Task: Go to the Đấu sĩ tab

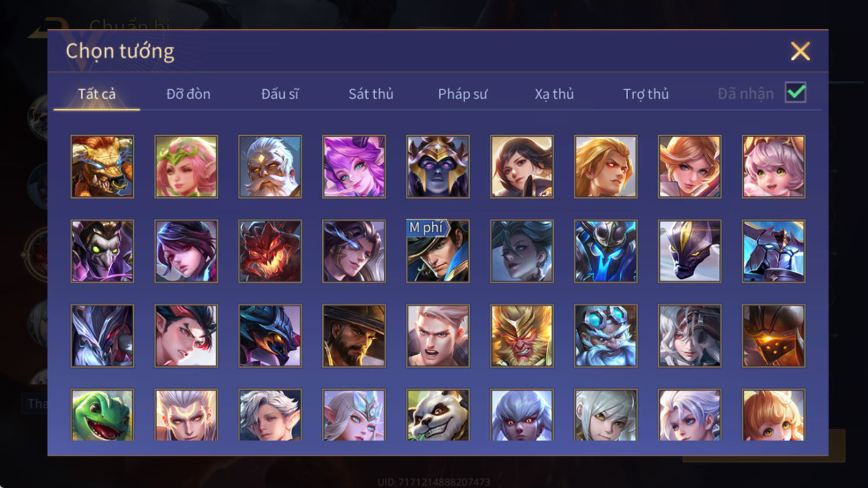Action: point(280,94)
